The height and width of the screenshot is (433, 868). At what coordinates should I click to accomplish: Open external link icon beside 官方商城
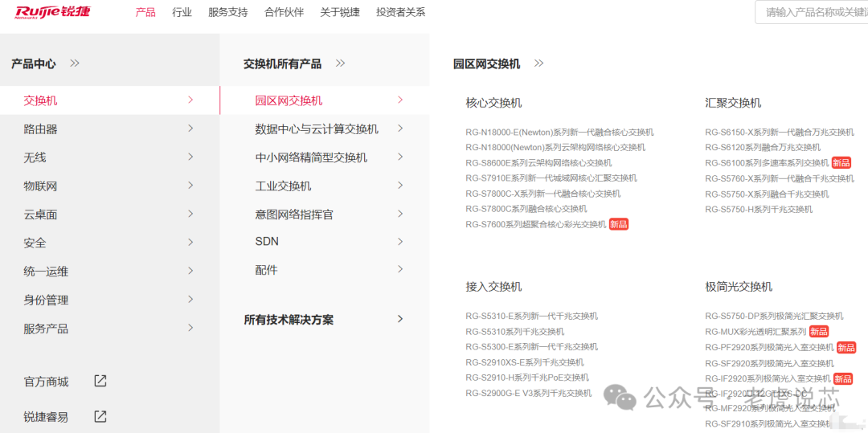click(100, 381)
